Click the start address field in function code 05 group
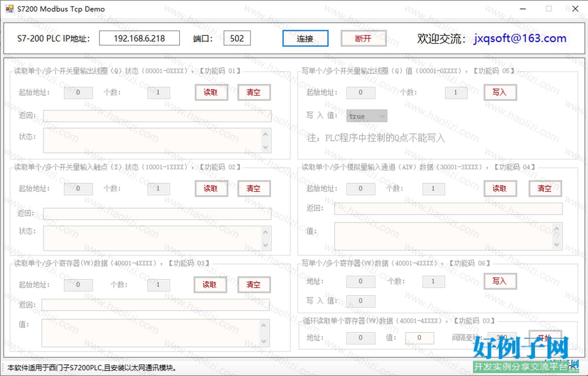 click(361, 93)
